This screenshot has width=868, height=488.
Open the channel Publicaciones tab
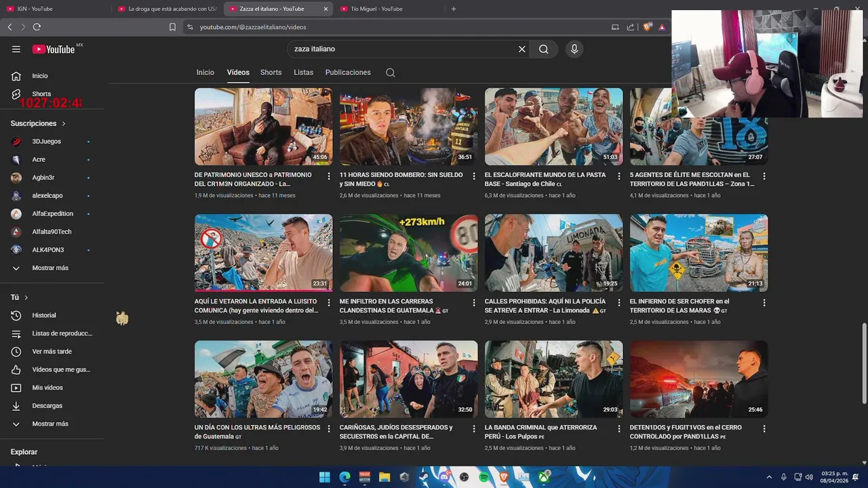348,73
